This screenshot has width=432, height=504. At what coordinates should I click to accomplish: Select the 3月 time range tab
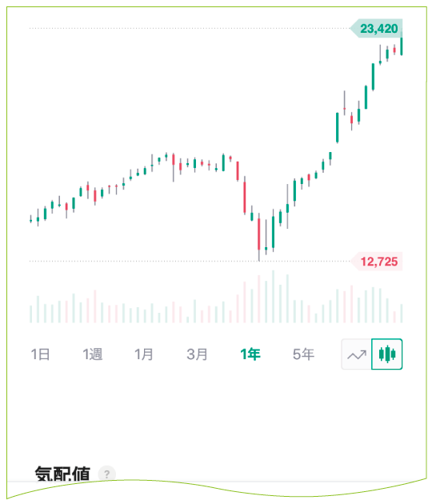tap(197, 354)
